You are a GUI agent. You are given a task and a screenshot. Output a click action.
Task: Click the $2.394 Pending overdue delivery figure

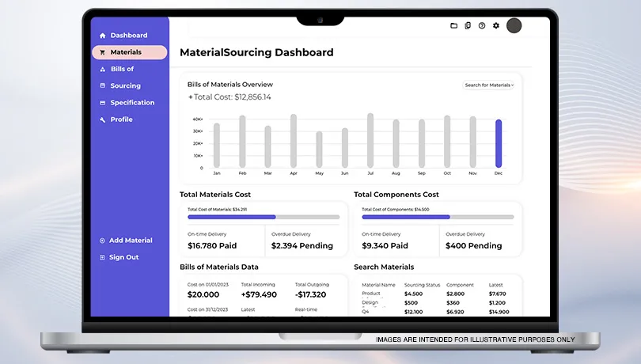point(301,246)
